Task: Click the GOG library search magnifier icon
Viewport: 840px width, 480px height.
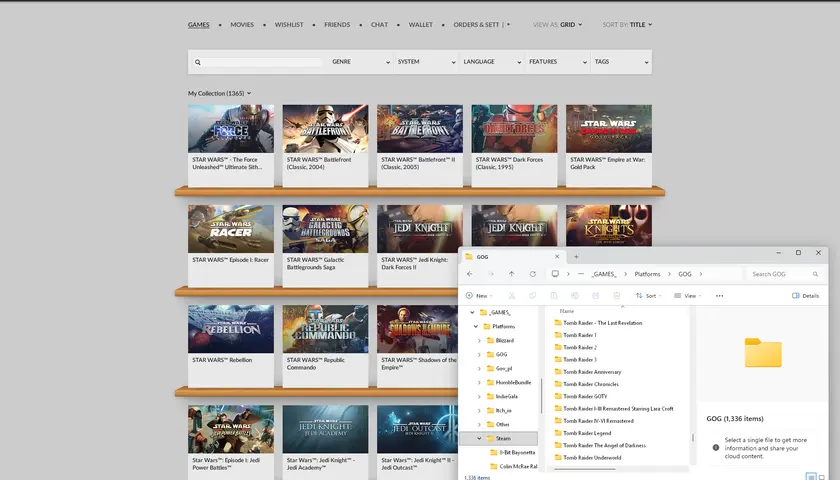Action: [x=198, y=62]
